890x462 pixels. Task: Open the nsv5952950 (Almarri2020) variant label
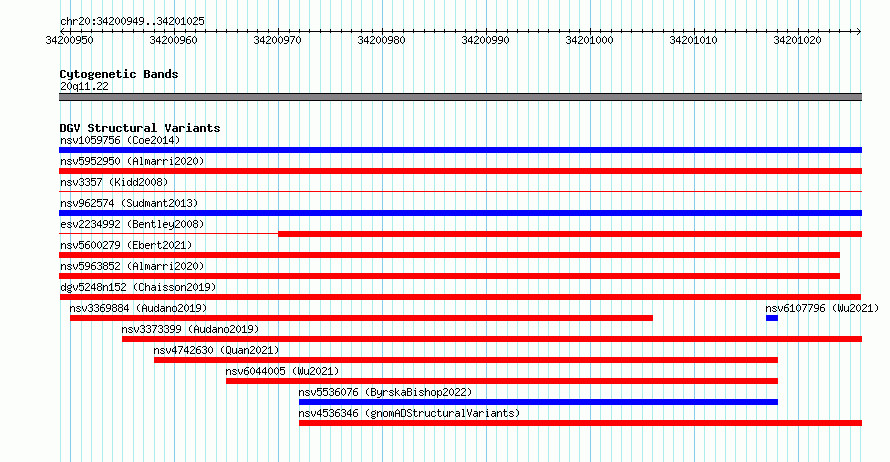132,161
